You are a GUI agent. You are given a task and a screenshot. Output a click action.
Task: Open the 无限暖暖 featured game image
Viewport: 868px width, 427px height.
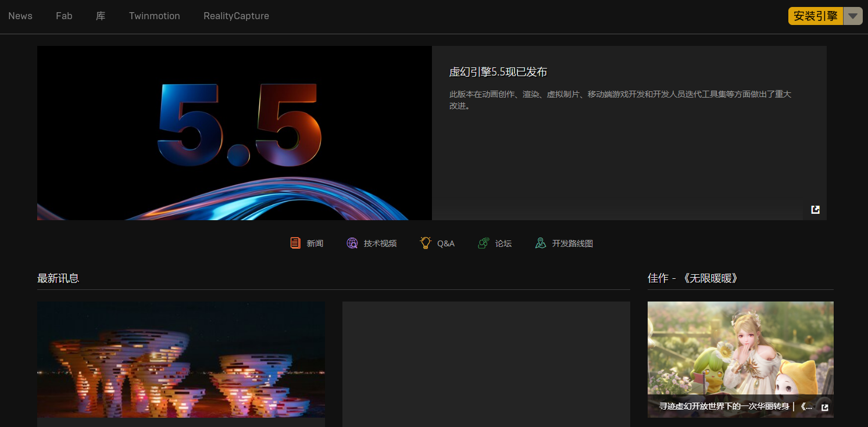(740, 347)
